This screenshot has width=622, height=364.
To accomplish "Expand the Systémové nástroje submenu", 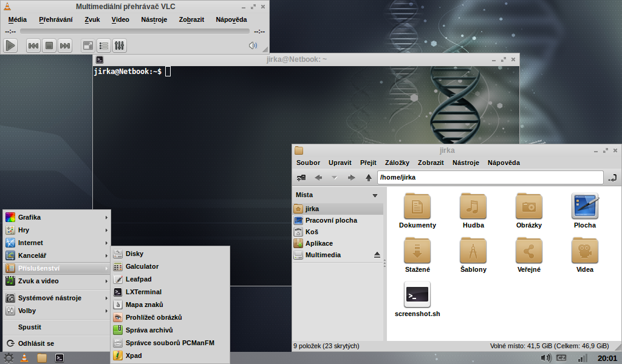I will point(56,298).
